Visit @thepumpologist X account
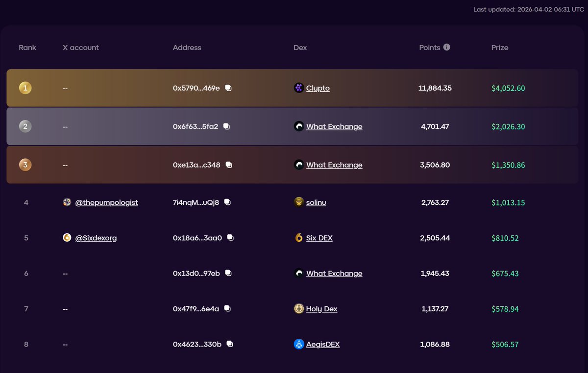 [x=106, y=202]
